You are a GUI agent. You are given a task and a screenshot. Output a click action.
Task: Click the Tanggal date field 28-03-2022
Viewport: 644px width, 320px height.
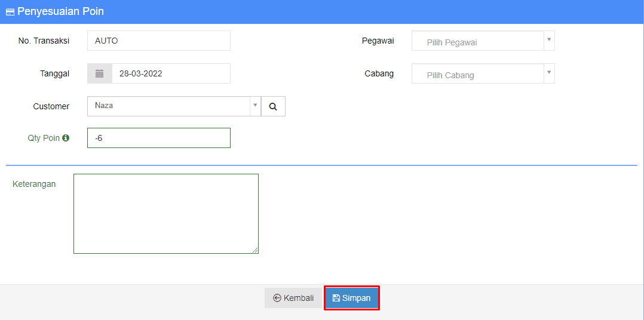point(170,73)
